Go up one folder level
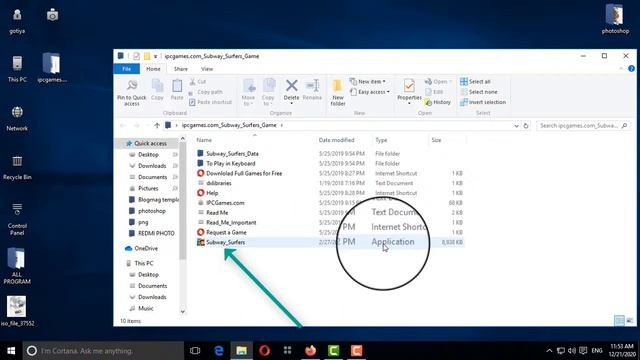The width and height of the screenshot is (640, 360). coord(157,125)
